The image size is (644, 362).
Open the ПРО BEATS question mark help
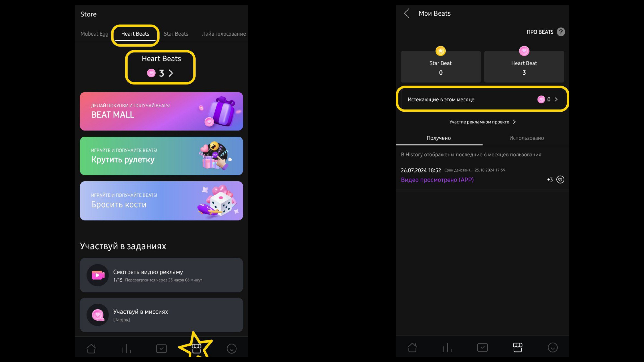pos(561,32)
